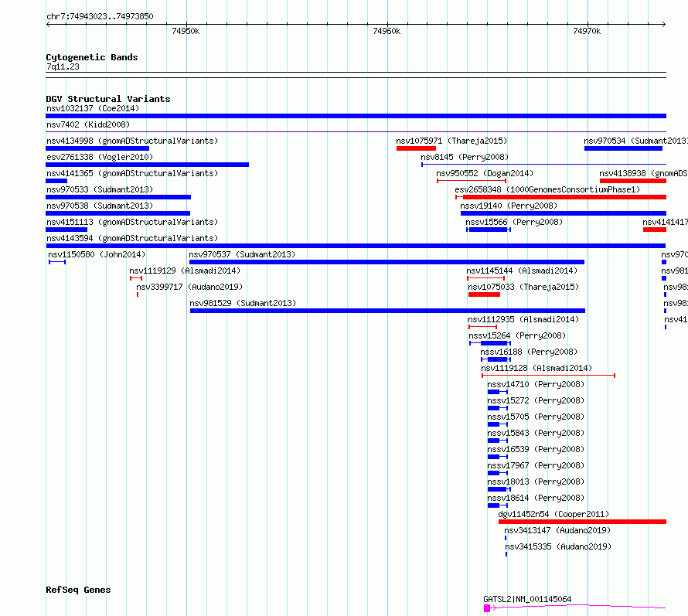This screenshot has width=688, height=616.
Task: Select the chr7:74943023..74973850 coordinate text
Action: 100,17
